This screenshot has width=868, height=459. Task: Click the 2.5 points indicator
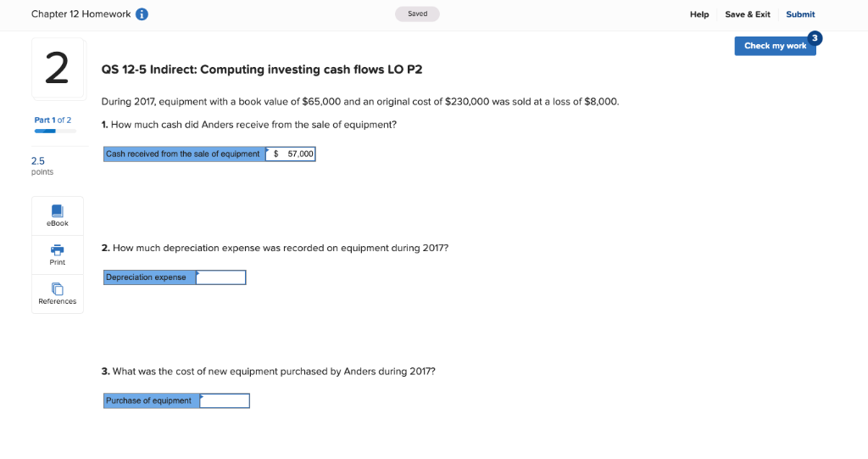42,165
